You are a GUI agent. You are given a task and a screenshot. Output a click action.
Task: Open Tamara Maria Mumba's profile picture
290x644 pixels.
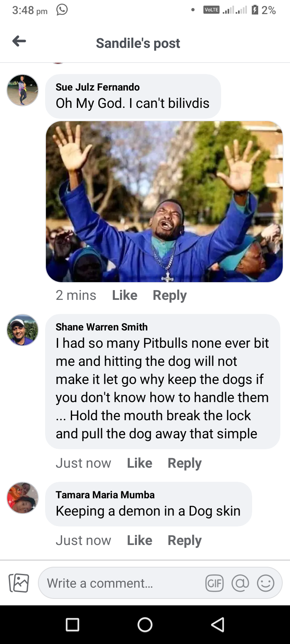click(x=23, y=498)
